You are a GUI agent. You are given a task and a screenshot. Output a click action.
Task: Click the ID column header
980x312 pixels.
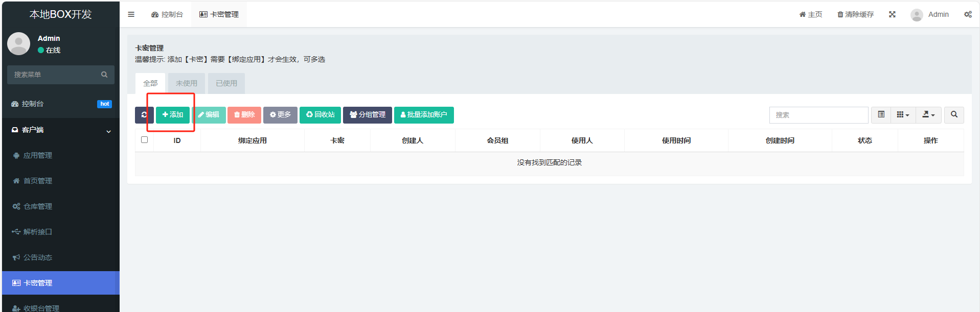coord(177,140)
